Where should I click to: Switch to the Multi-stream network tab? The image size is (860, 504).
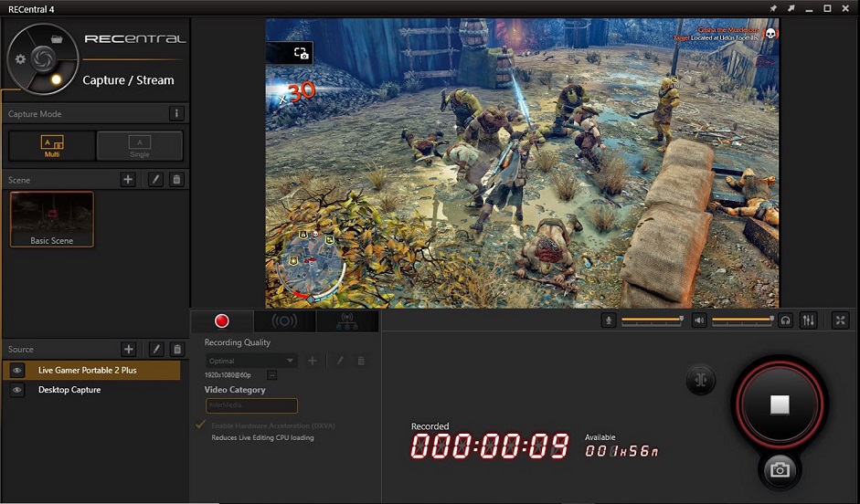tap(347, 321)
